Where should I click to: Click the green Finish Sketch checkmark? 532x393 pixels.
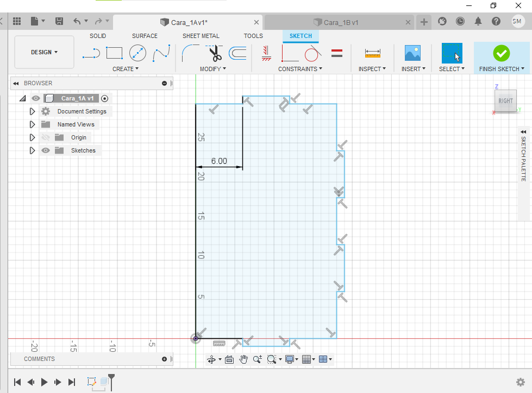click(502, 53)
